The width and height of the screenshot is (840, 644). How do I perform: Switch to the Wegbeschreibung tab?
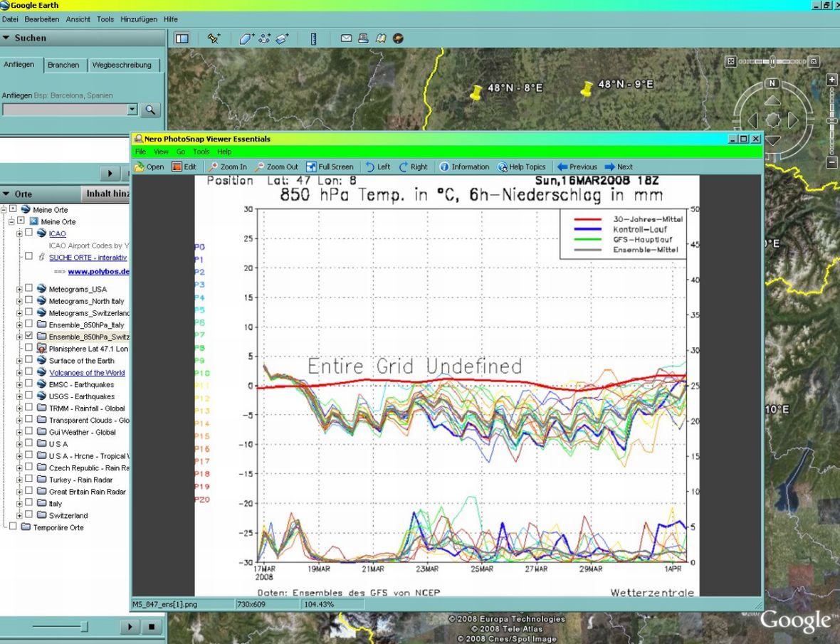click(122, 65)
